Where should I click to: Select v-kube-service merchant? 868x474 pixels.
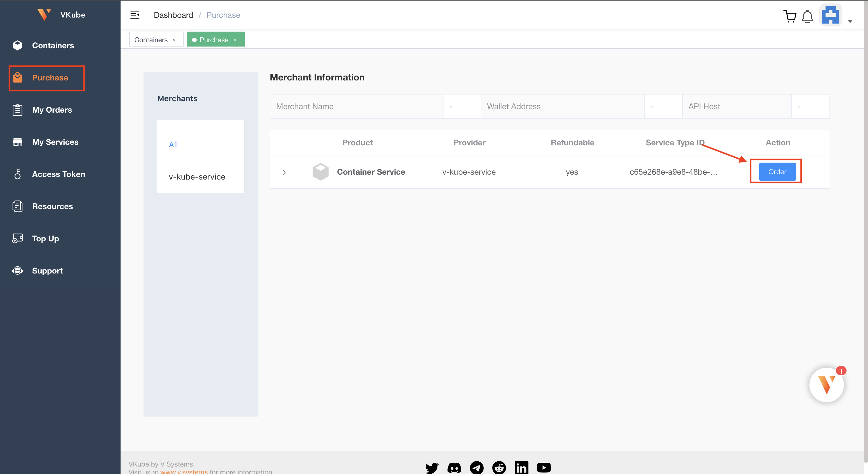197,177
